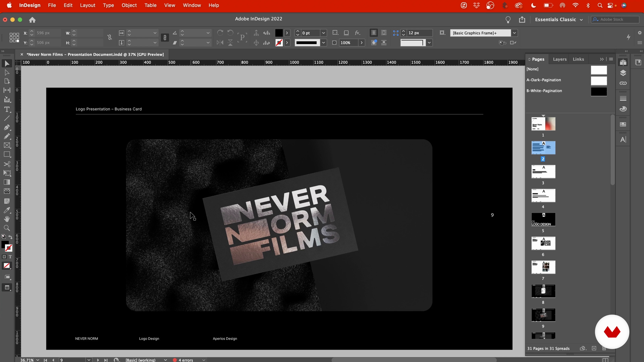Select the Gradient Swatch tool
The image size is (644, 362).
pyautogui.click(x=7, y=182)
